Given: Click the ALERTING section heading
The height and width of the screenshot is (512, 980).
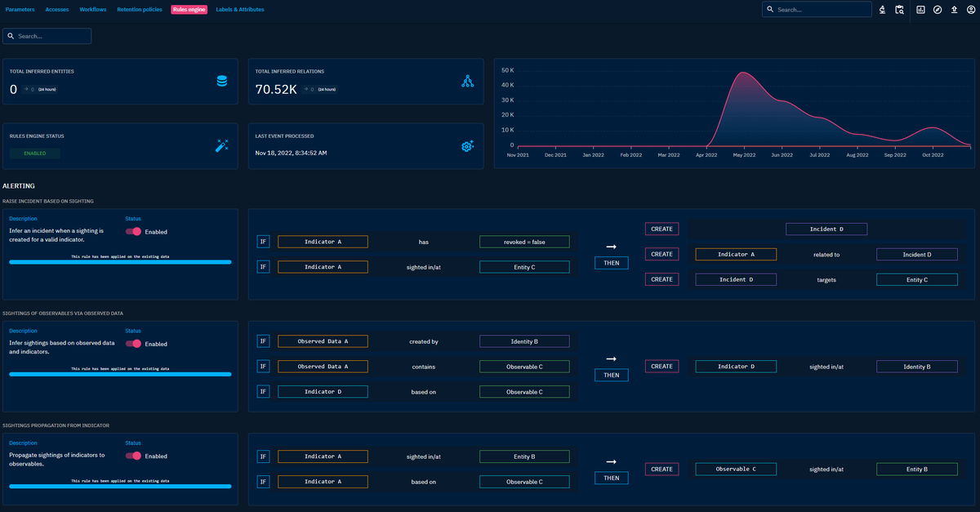Looking at the screenshot, I should [x=19, y=186].
